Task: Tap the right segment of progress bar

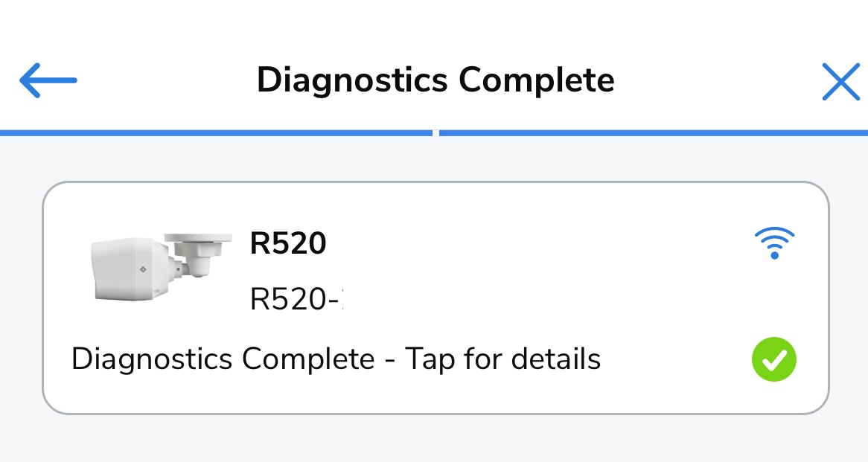Action: click(x=653, y=132)
